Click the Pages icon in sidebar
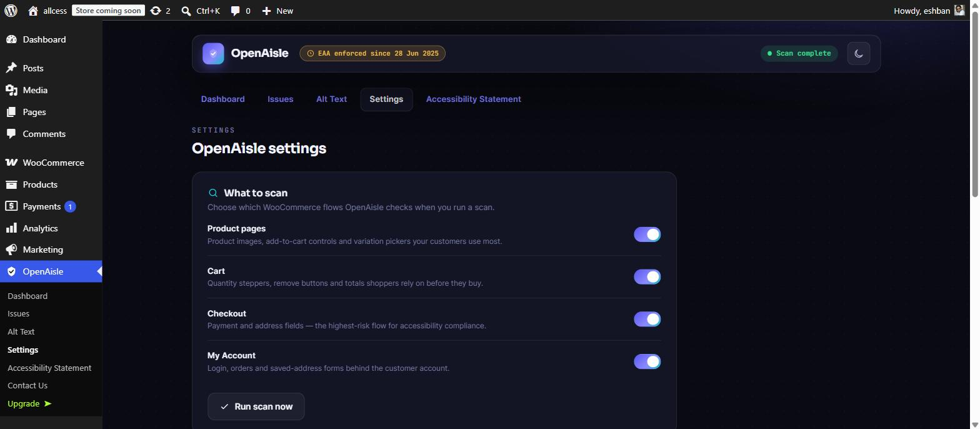 point(11,112)
